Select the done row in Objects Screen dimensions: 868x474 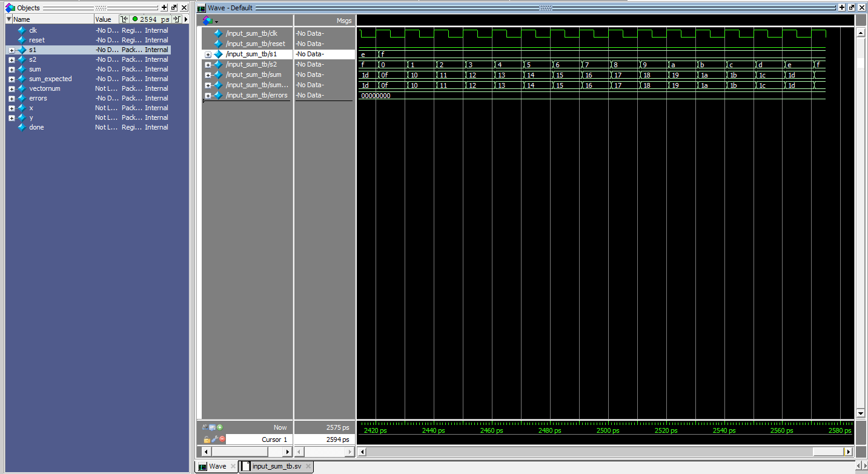coord(88,127)
